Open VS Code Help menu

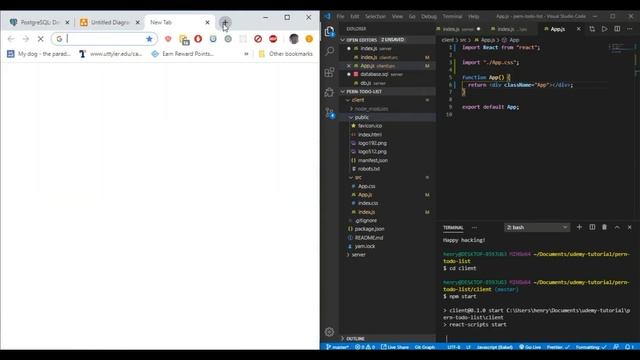[x=473, y=16]
